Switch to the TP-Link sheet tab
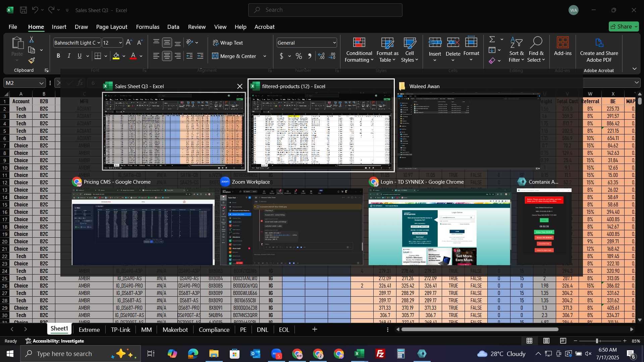The image size is (644, 362). (x=120, y=329)
